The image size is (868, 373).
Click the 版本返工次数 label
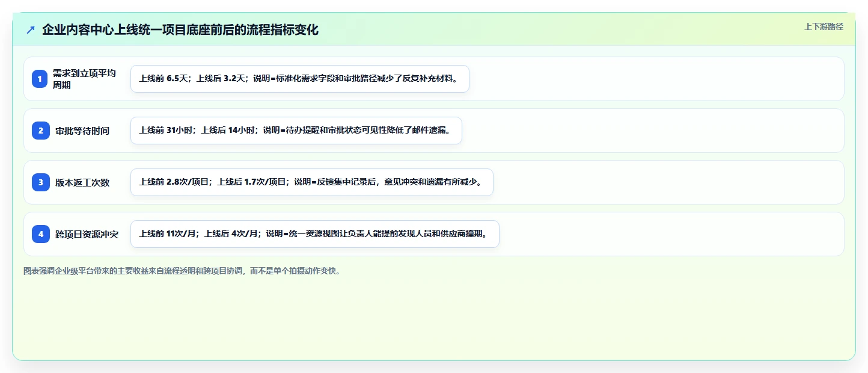[x=82, y=182]
